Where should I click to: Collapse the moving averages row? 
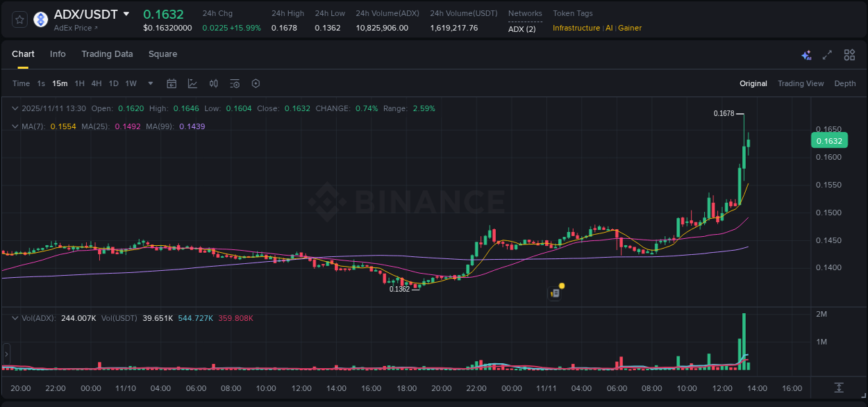coord(15,126)
